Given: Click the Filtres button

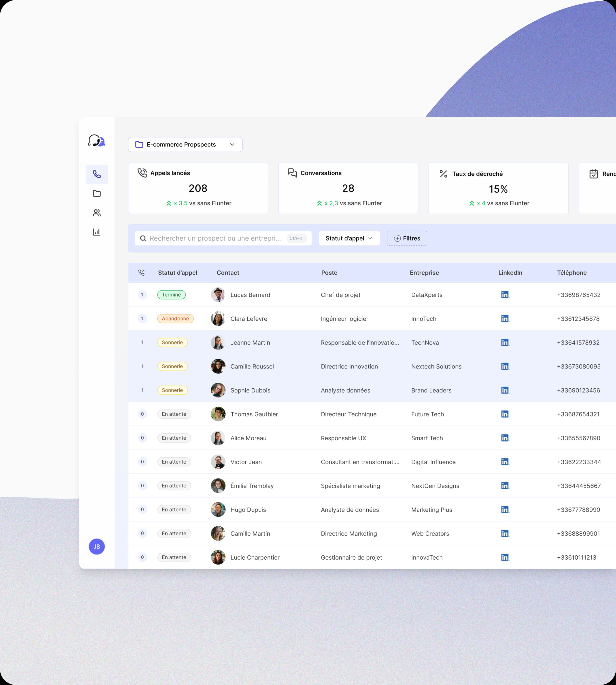Looking at the screenshot, I should 407,238.
